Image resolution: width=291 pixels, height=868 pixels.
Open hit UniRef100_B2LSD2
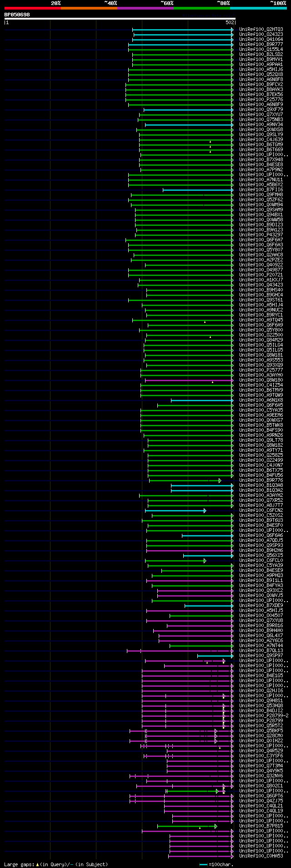pyautogui.click(x=261, y=55)
